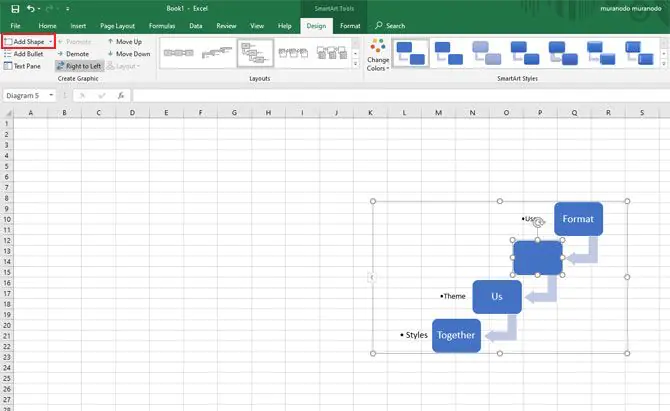Open the Review tab

click(x=226, y=26)
